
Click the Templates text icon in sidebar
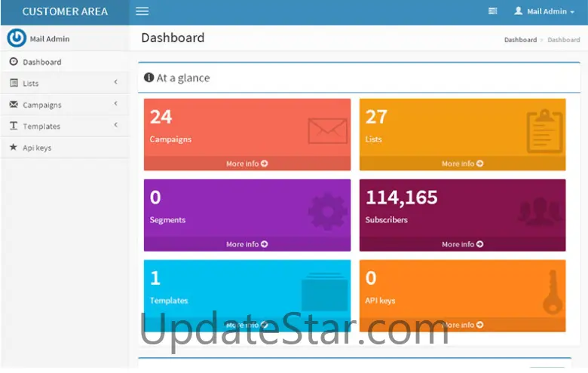point(14,126)
